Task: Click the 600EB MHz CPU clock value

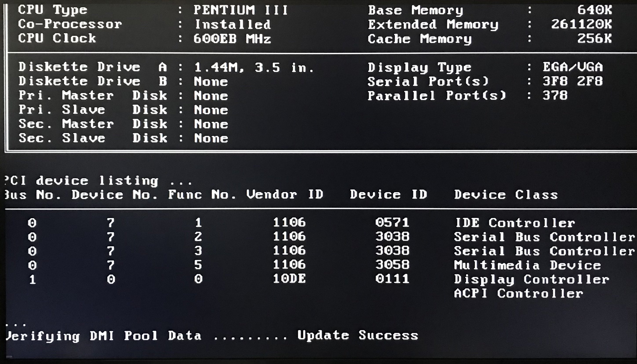Action: (x=232, y=39)
